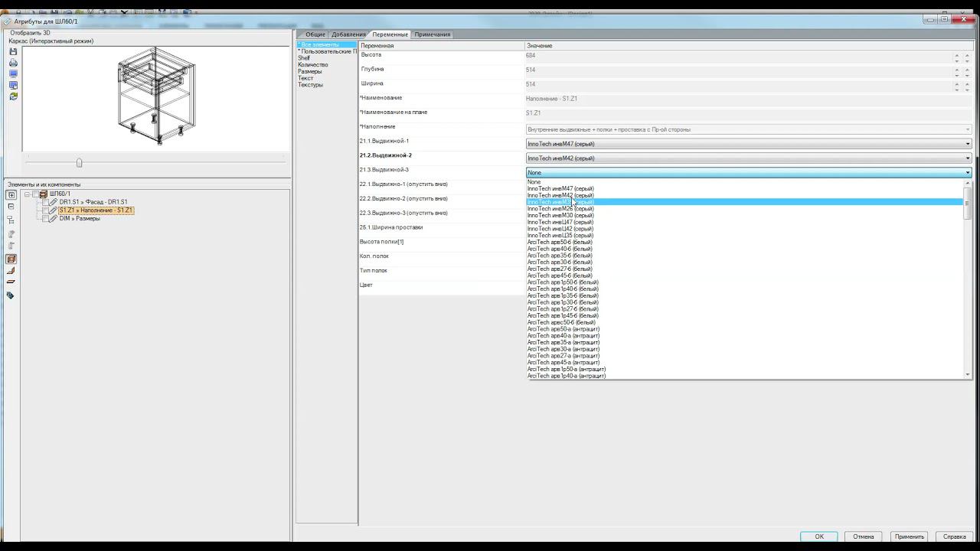Toggle the checkbox for DIM » Размеры
This screenshot has height=551, width=980.
[x=44, y=219]
